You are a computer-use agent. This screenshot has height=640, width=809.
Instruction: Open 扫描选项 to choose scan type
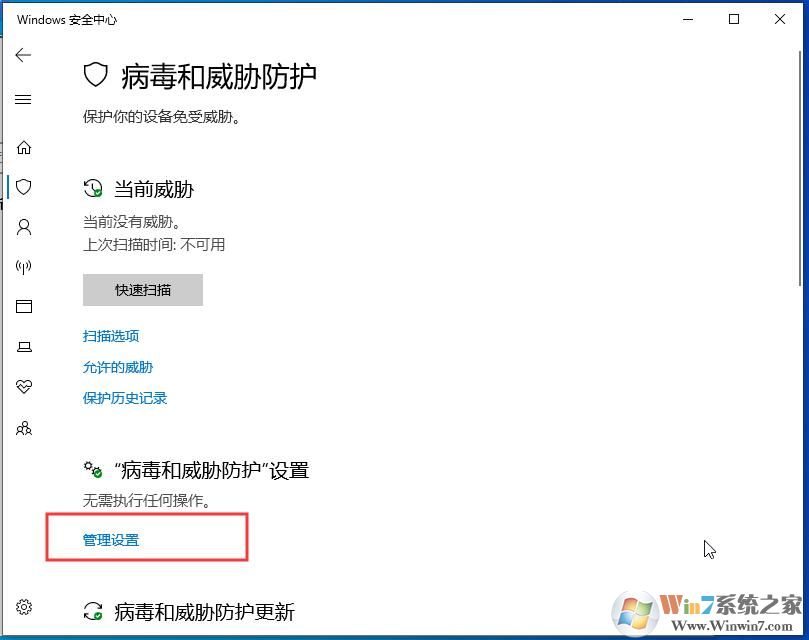click(110, 336)
